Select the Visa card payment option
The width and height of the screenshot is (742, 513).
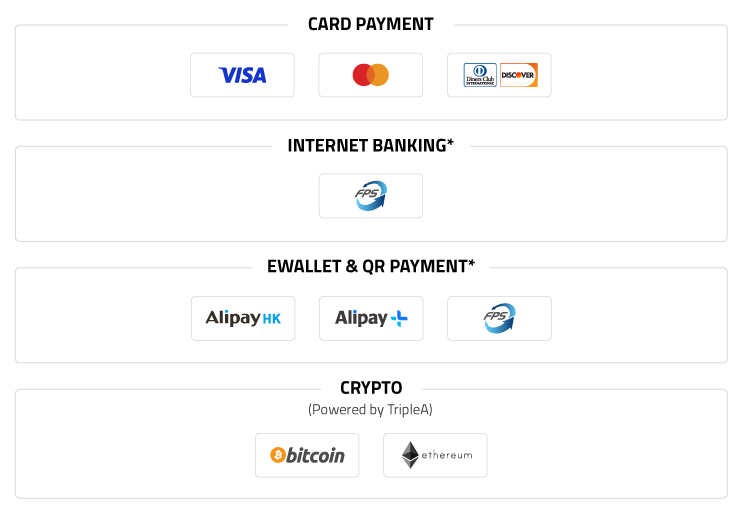tap(242, 75)
